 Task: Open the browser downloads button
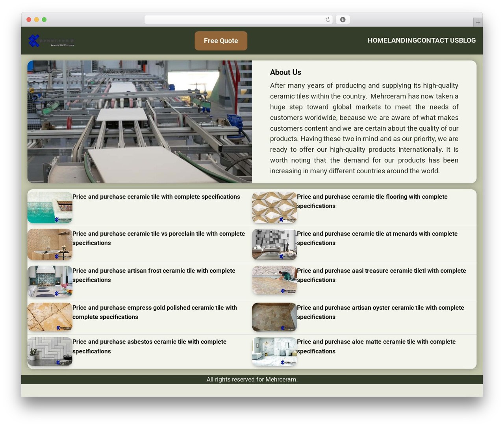pos(343,20)
